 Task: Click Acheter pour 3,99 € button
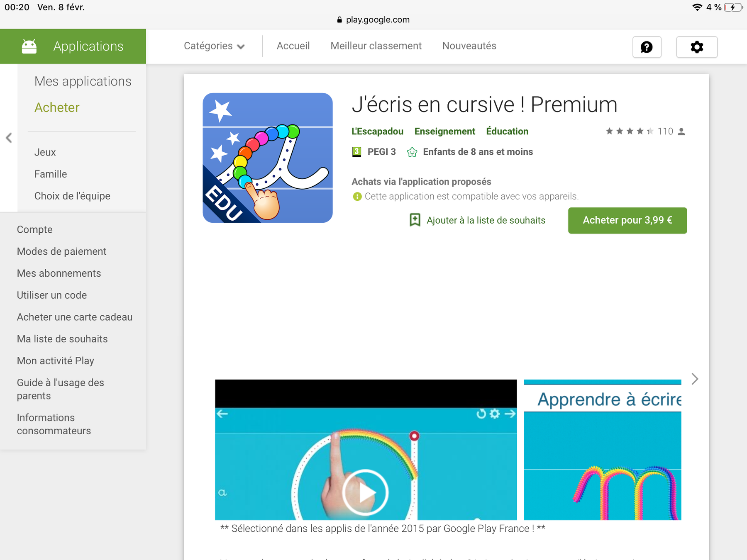tap(627, 220)
